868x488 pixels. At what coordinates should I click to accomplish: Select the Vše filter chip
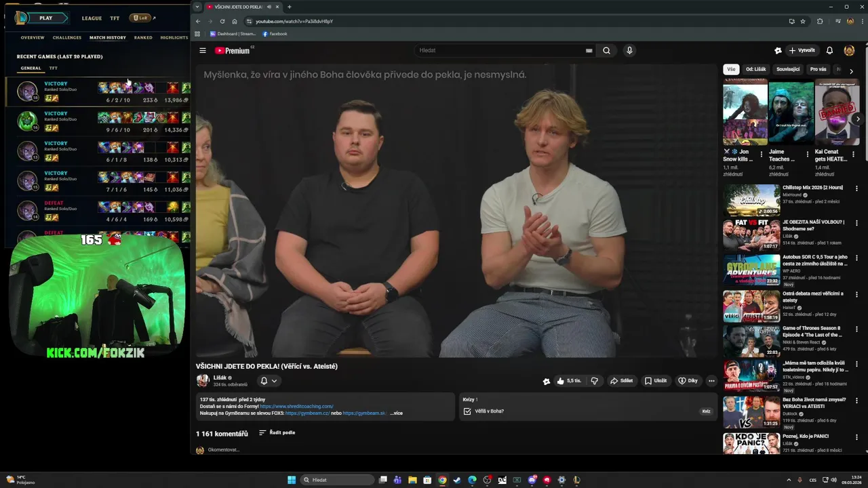(x=731, y=69)
